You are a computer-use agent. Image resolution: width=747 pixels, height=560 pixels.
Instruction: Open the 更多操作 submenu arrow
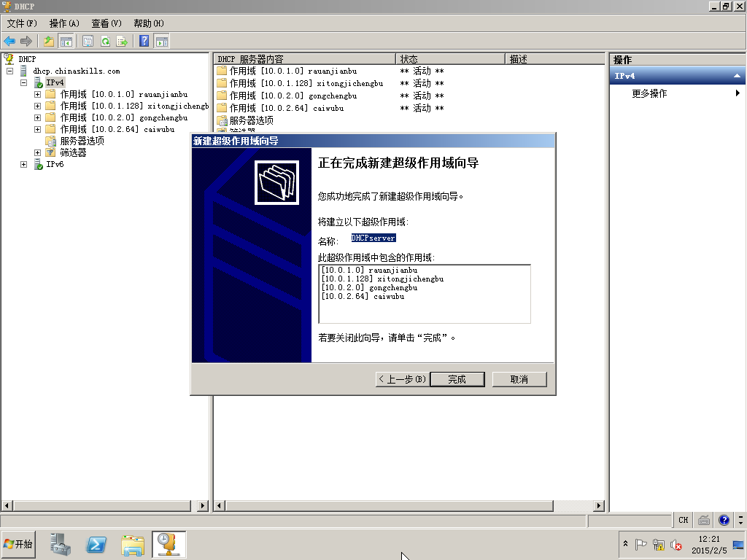(x=738, y=93)
